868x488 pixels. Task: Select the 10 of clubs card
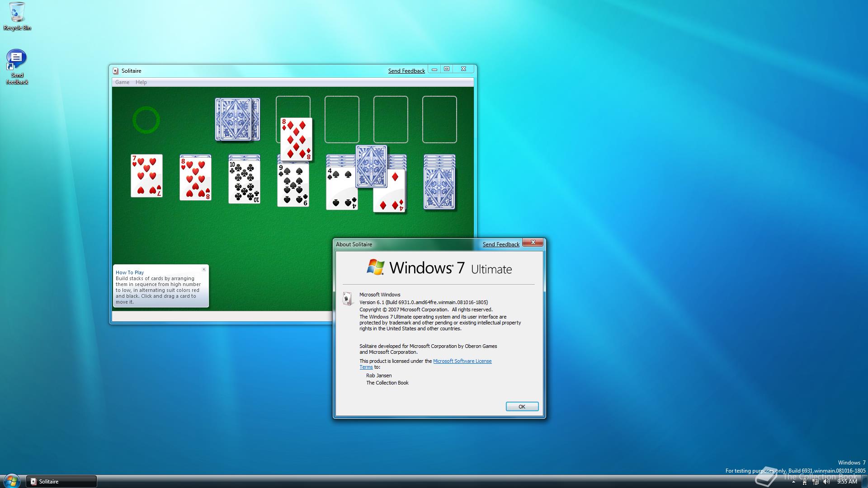pyautogui.click(x=244, y=182)
